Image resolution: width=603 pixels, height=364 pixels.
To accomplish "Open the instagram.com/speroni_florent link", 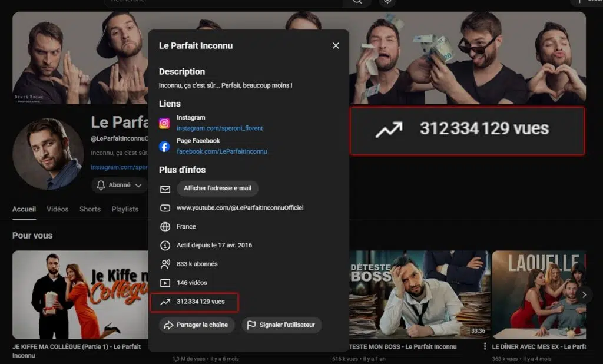I will tap(220, 128).
